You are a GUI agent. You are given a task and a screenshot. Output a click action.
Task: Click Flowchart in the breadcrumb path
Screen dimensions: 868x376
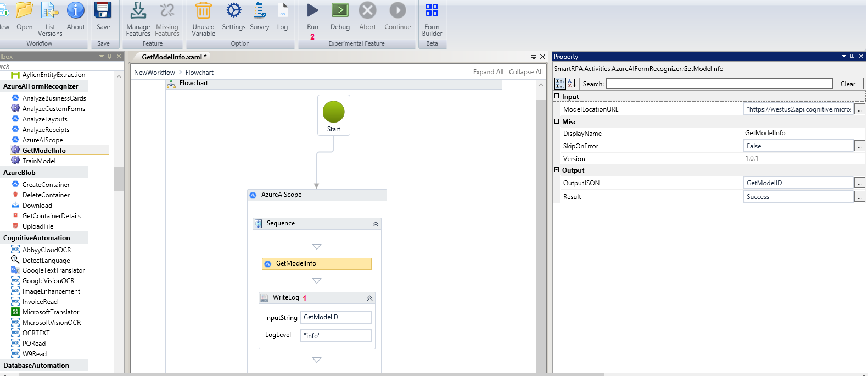[x=199, y=72]
